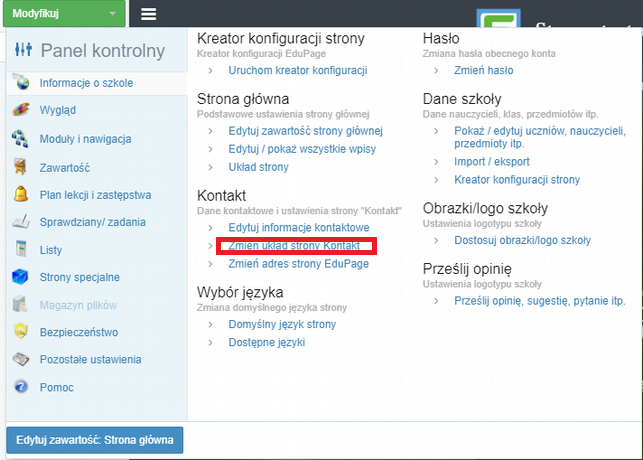Click the Dostępne języki link
643x460 pixels.
click(267, 343)
